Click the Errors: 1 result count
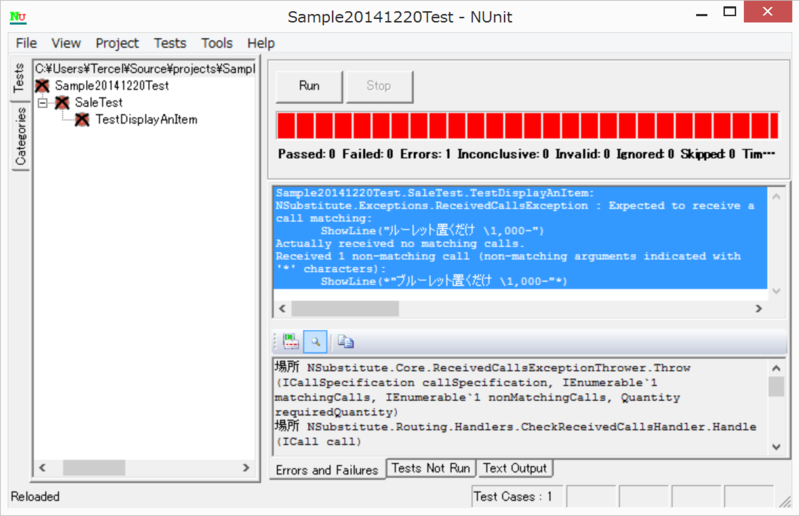 [x=425, y=154]
